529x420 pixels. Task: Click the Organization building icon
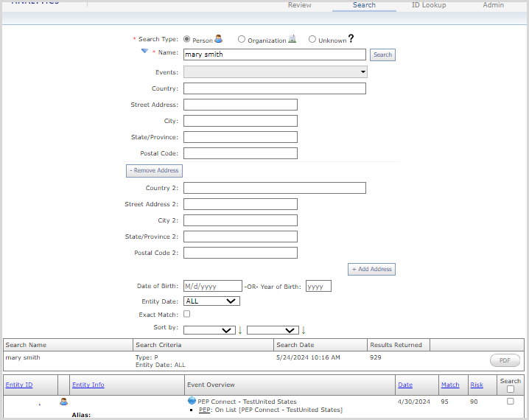[x=292, y=39]
